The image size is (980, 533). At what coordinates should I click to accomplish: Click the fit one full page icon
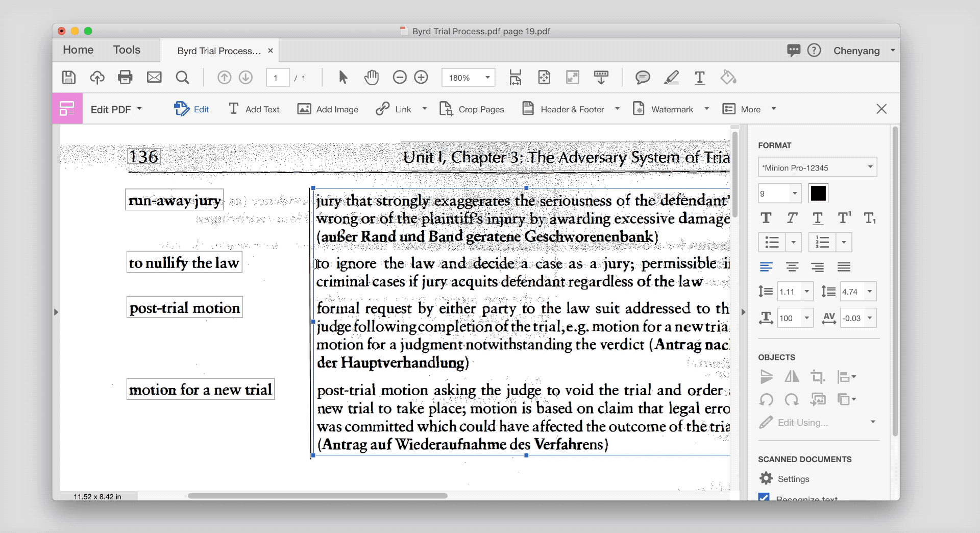click(x=544, y=78)
